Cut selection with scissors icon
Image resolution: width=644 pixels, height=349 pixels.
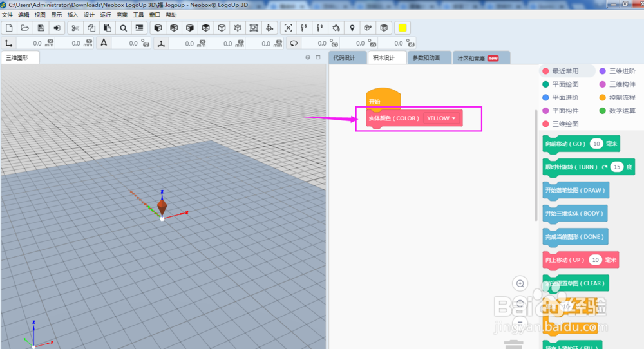point(75,28)
